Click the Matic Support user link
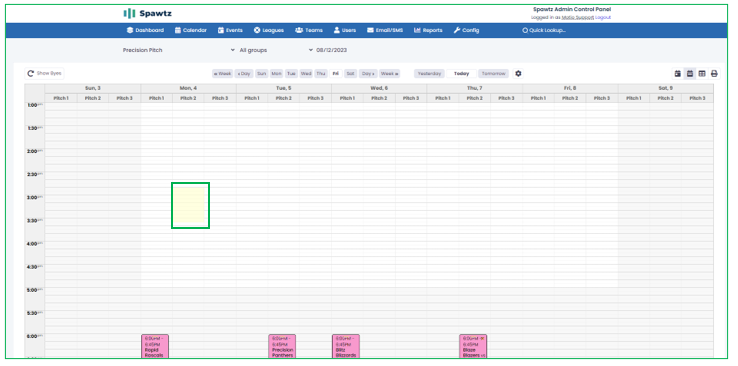 [x=578, y=17]
